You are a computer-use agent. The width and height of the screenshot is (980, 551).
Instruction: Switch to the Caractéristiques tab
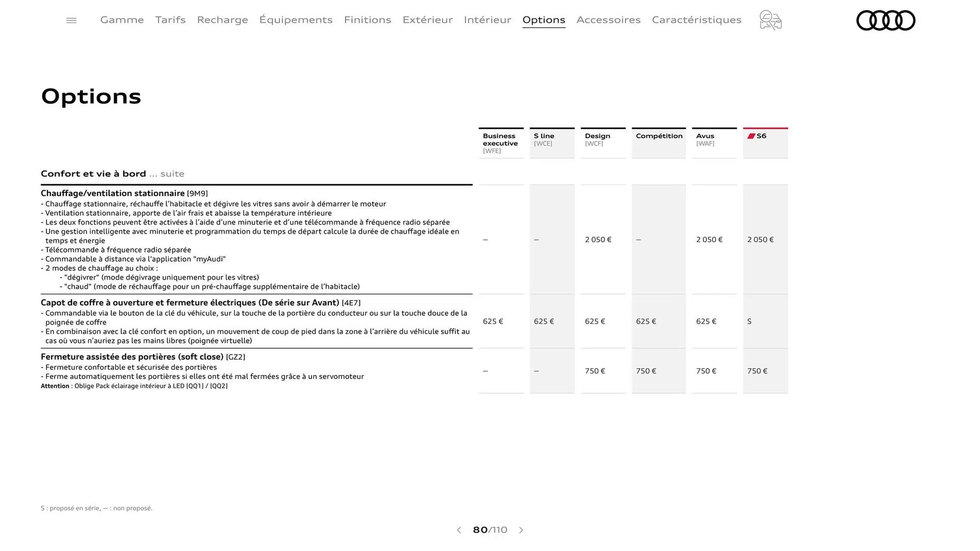(x=696, y=20)
